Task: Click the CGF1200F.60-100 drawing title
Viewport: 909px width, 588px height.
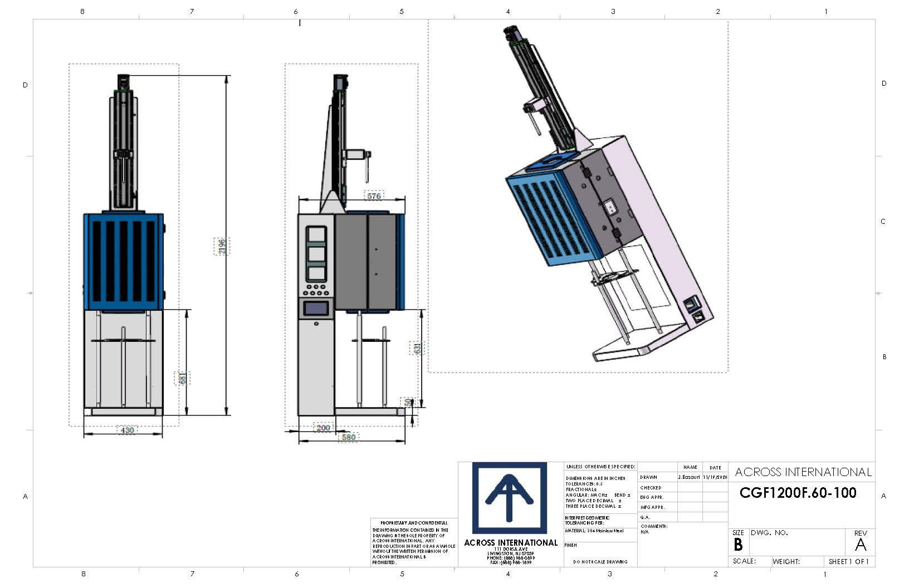Action: tap(798, 493)
